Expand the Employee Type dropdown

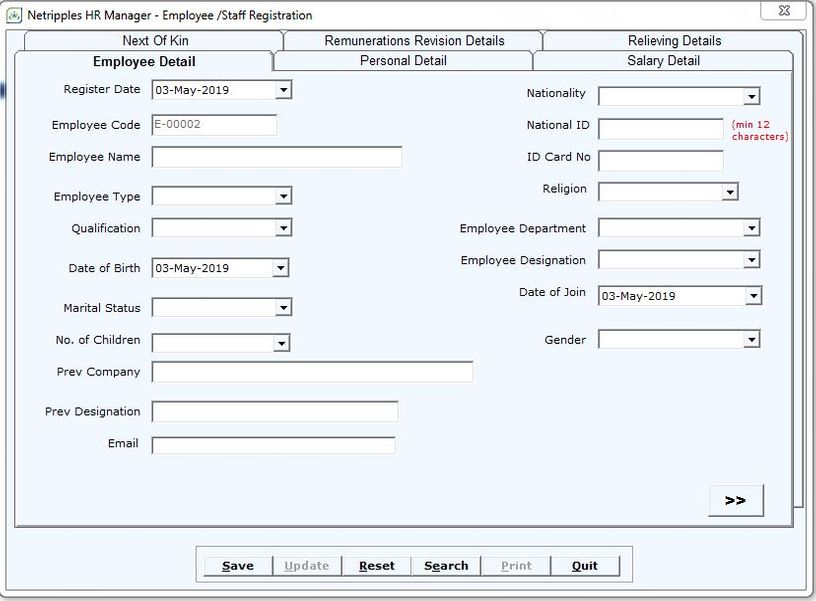[x=283, y=196]
